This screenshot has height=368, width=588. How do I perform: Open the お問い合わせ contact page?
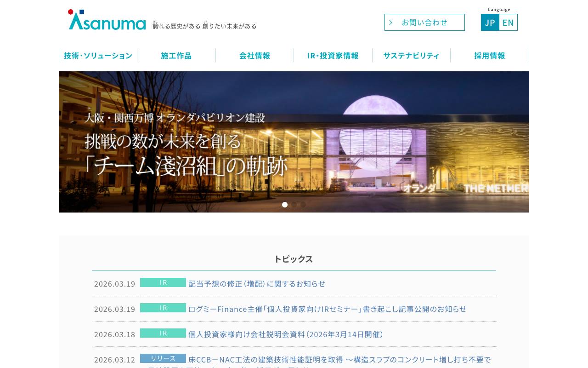(424, 22)
